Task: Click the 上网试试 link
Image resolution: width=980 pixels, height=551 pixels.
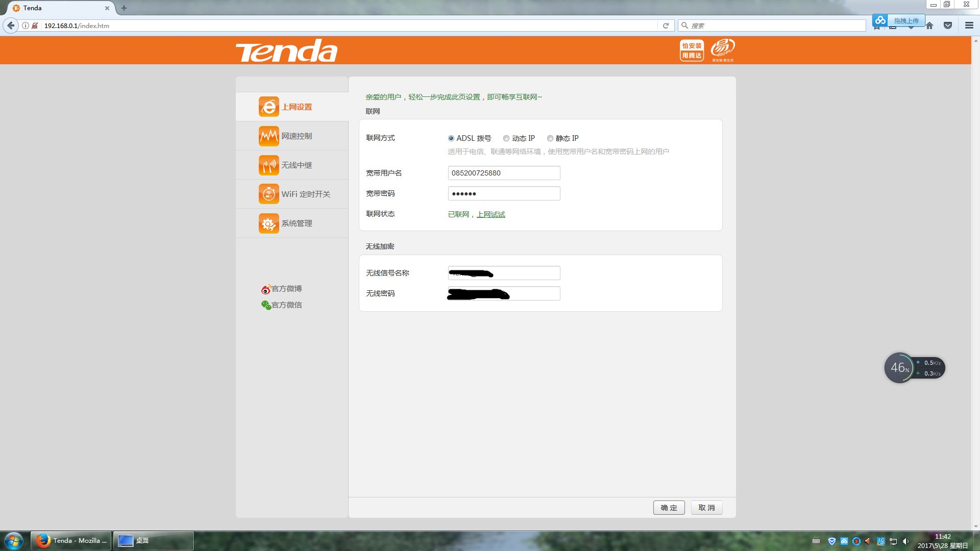Action: tap(491, 214)
